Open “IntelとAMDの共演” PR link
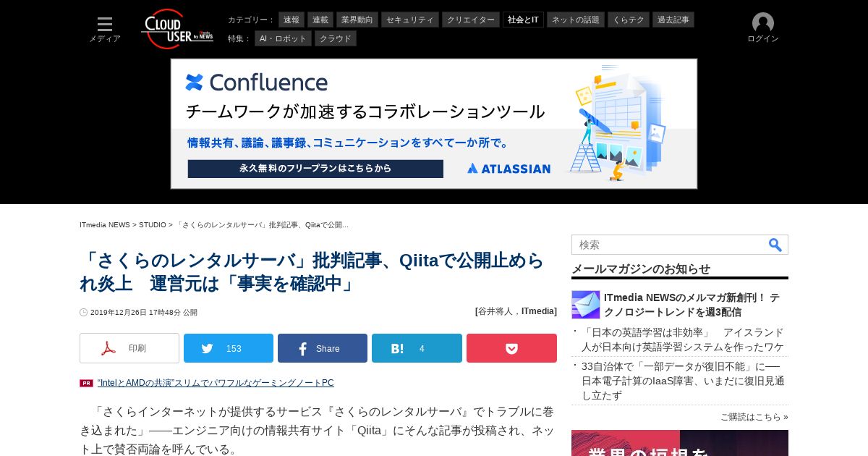The width and height of the screenshot is (868, 456). click(216, 383)
